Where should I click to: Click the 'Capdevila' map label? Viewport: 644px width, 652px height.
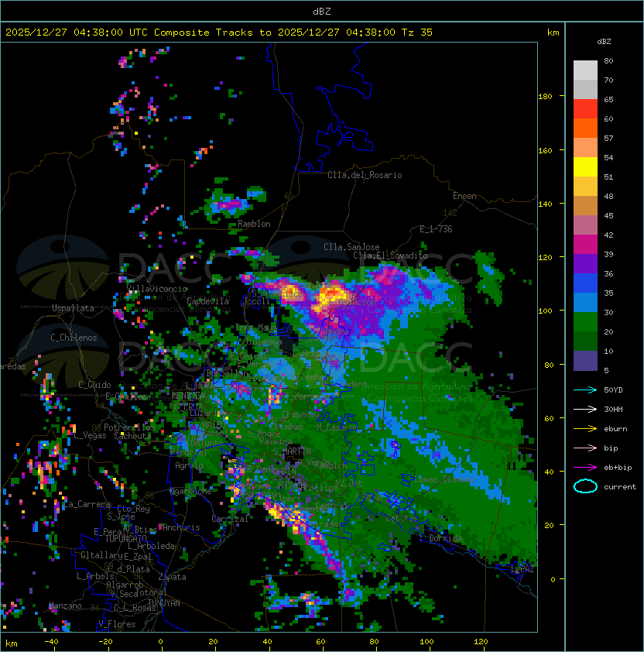tap(208, 301)
